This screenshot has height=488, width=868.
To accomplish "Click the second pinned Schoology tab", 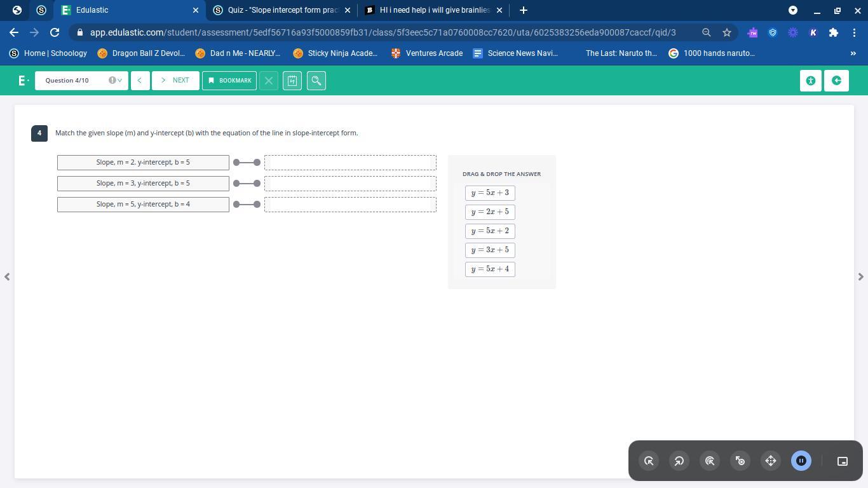I will tap(41, 10).
